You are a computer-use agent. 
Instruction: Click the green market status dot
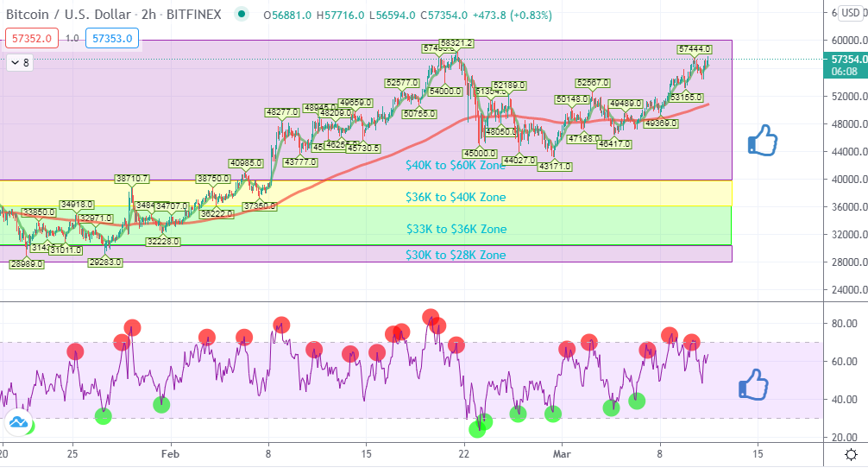pos(241,15)
